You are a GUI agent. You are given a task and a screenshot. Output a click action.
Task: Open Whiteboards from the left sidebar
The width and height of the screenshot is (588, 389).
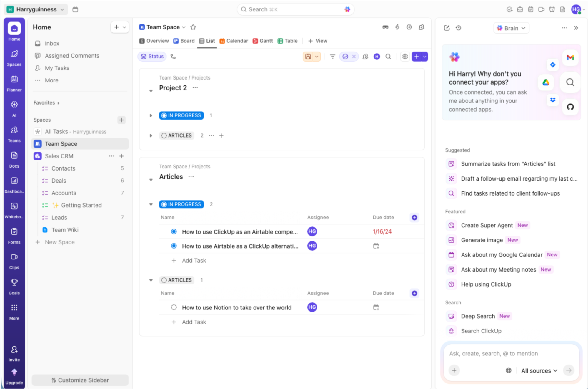tap(14, 209)
